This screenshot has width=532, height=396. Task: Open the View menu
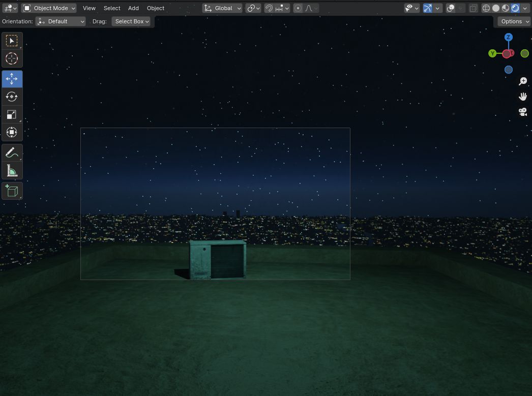(89, 8)
